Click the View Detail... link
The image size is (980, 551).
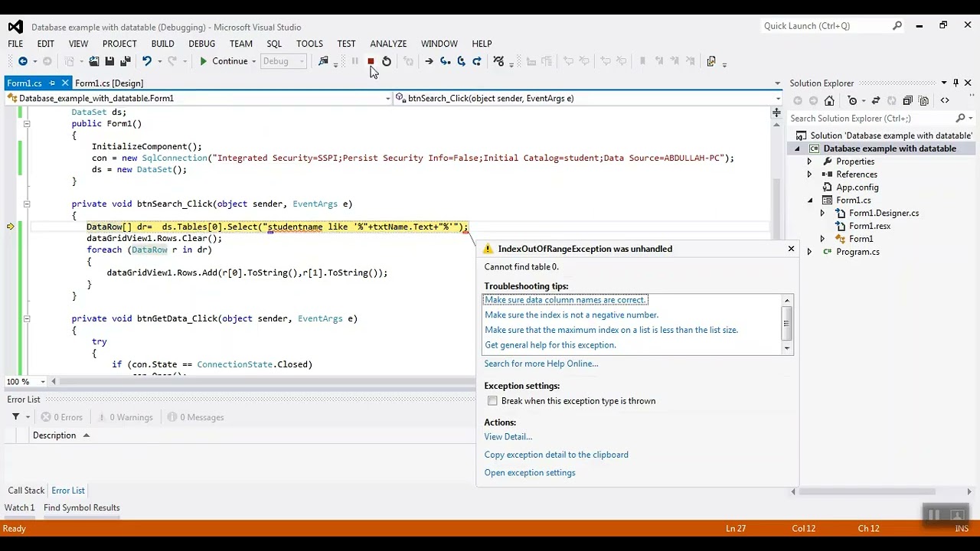(x=508, y=437)
